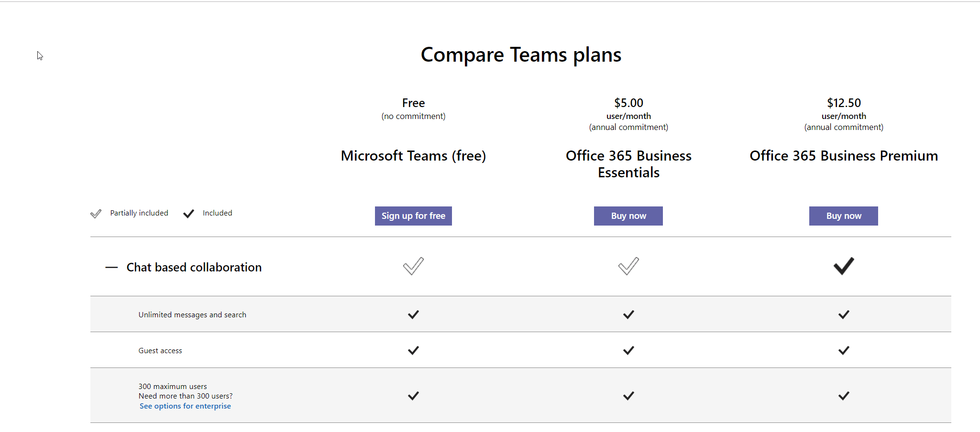Click the Unlimited messages and search row label
This screenshot has height=432, width=980.
pyautogui.click(x=192, y=315)
